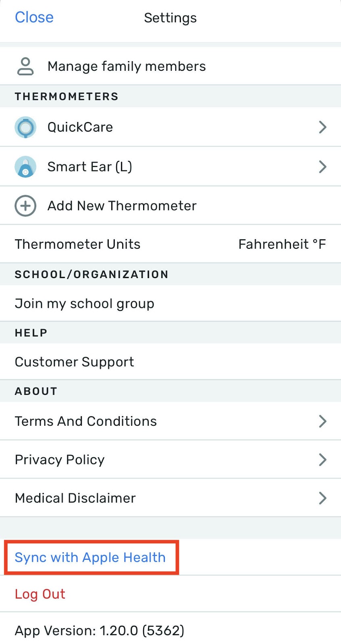Open the Privacy Policy chevron
The height and width of the screenshot is (644, 341).
[322, 460]
